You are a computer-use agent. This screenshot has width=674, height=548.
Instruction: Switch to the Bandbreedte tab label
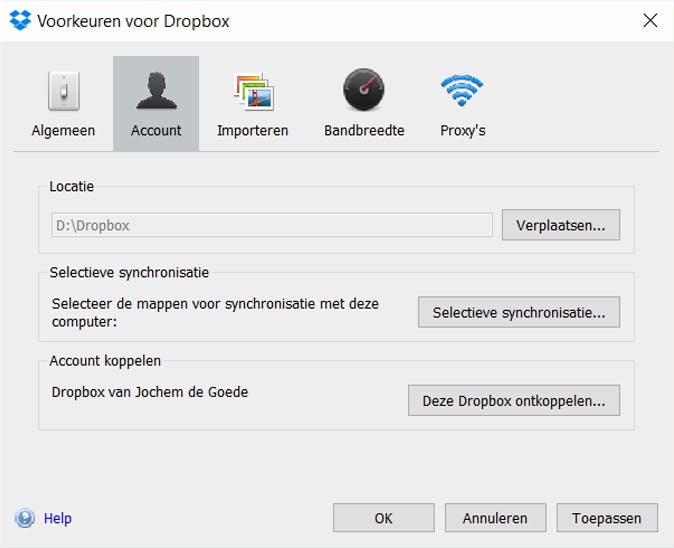[364, 130]
